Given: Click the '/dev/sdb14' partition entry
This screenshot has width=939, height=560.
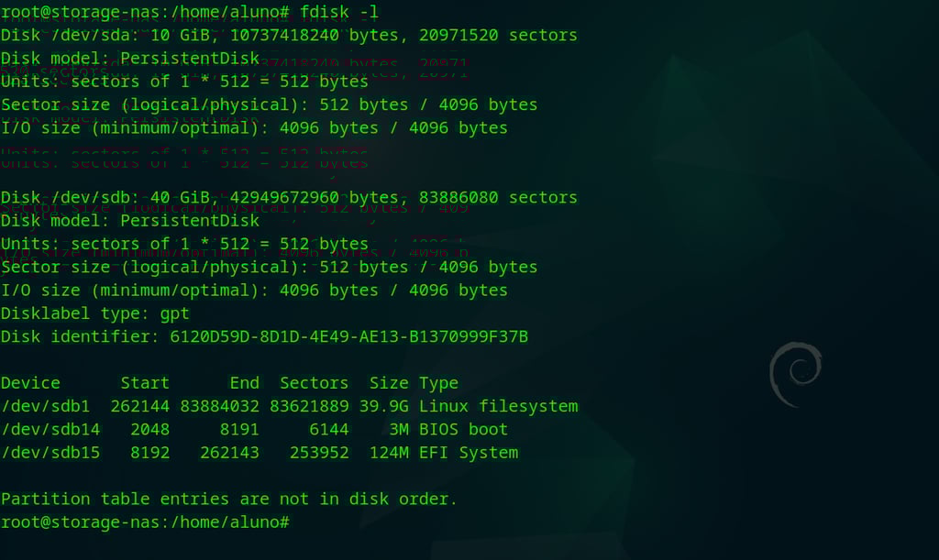Looking at the screenshot, I should pyautogui.click(x=50, y=429).
